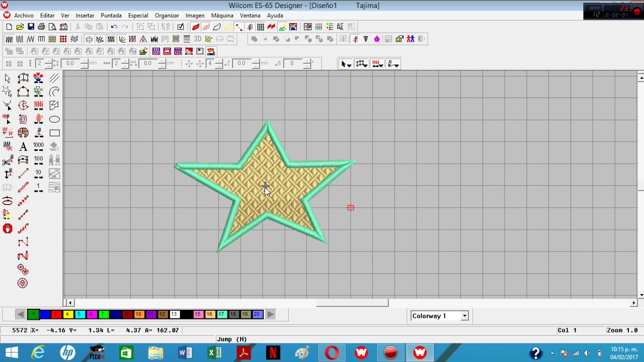
Task: Open Excel from the taskbar
Action: pyautogui.click(x=215, y=353)
